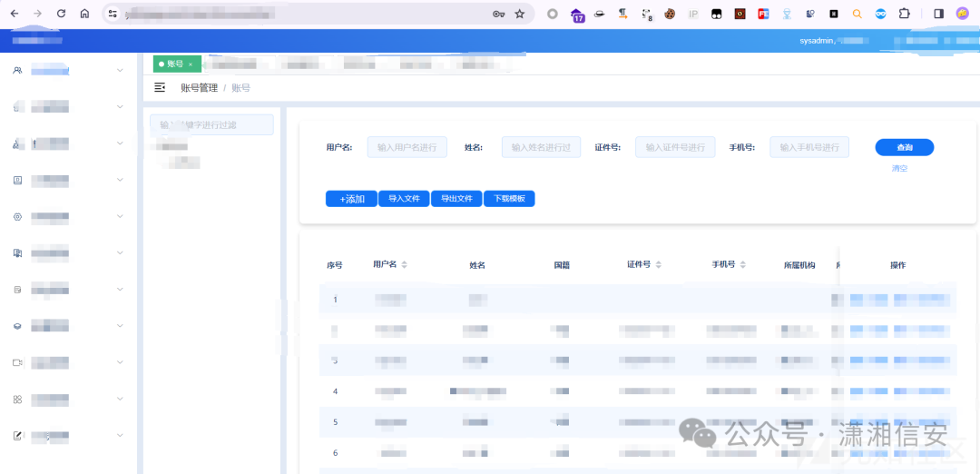Click the +添加 button
Viewport: 980px width, 474px height.
click(351, 199)
